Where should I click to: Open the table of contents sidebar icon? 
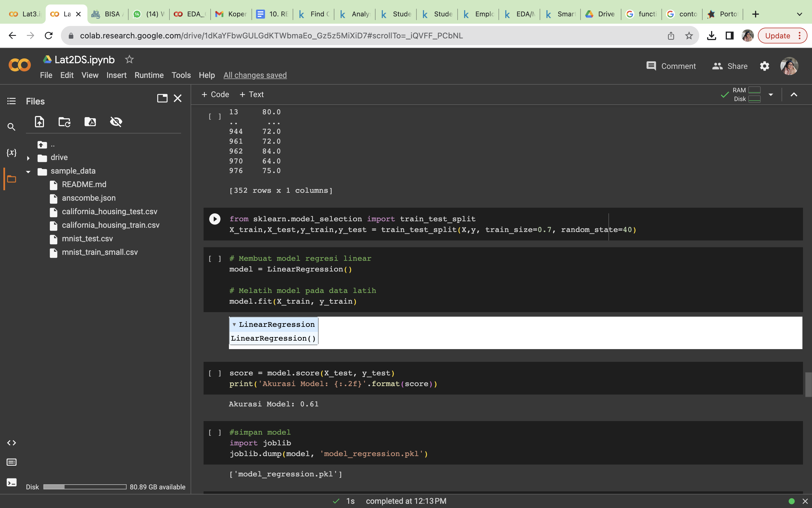(11, 101)
